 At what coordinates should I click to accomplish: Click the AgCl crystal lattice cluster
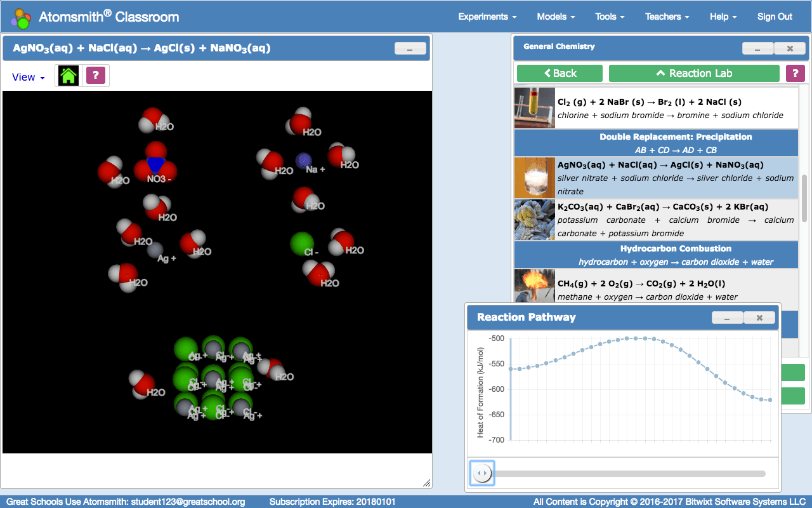pos(214,378)
